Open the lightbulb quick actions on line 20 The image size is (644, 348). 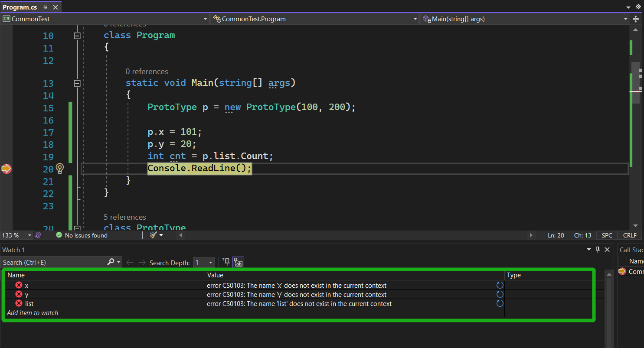point(60,169)
